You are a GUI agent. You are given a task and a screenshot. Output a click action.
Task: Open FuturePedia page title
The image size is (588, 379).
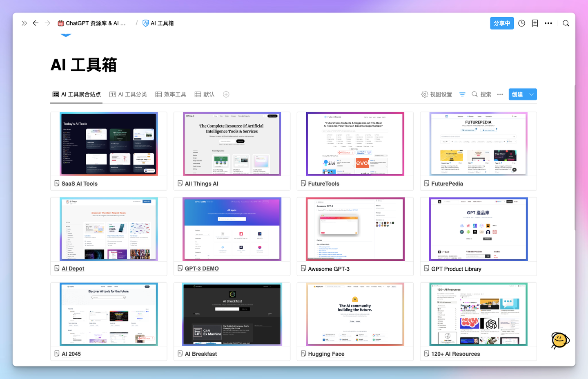(x=447, y=184)
